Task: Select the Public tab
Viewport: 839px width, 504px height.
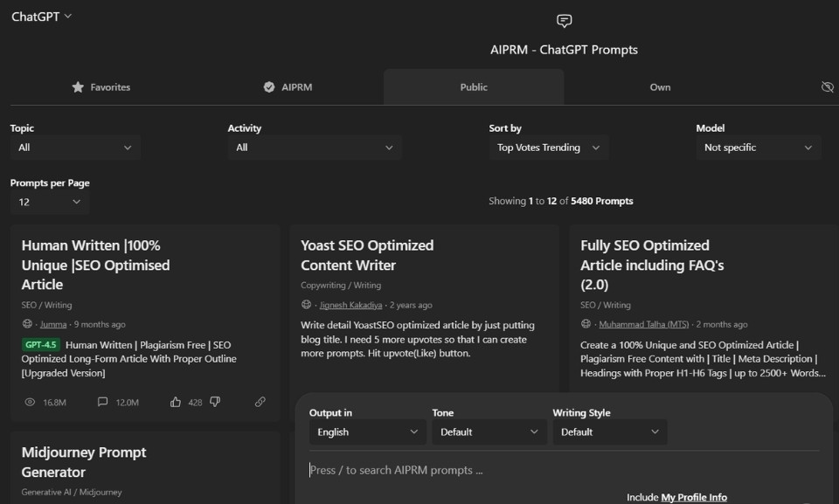Action: coord(474,87)
